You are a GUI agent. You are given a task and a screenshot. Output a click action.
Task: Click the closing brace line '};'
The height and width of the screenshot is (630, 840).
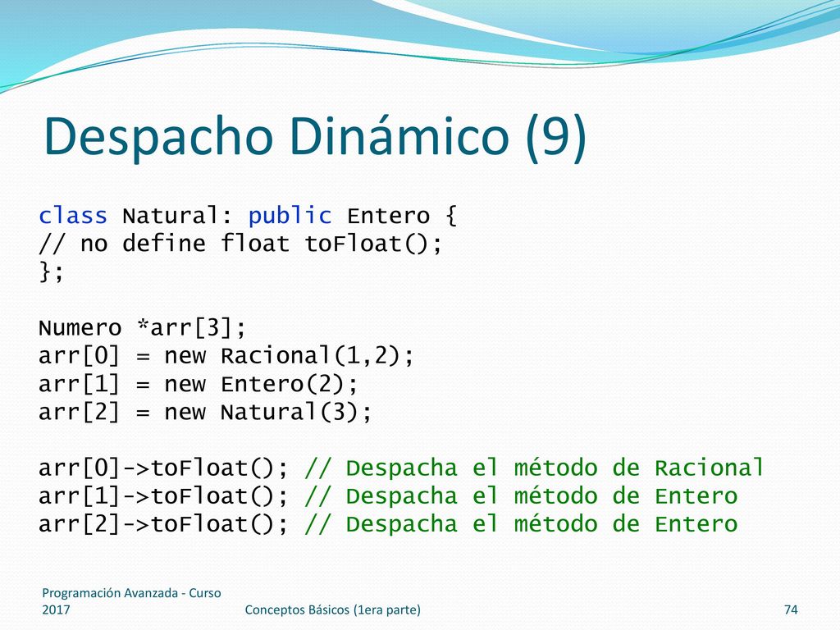click(x=52, y=272)
